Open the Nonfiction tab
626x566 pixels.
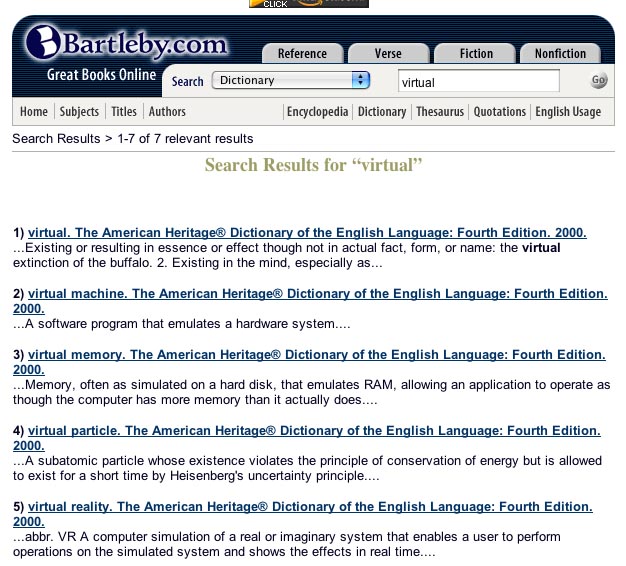(x=560, y=53)
